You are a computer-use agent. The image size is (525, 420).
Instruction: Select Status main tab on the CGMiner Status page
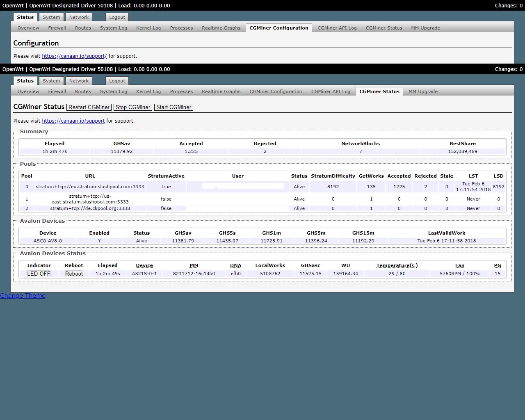25,81
